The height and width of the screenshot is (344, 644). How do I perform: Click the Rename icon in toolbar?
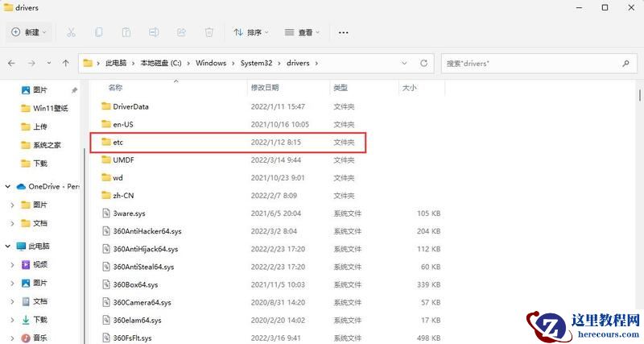pyautogui.click(x=154, y=32)
